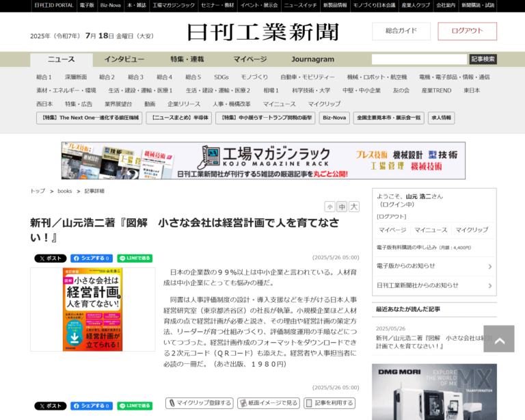The width and height of the screenshot is (525, 420).
Task: Send the article via the top LINEで送る button
Action: coord(135,259)
